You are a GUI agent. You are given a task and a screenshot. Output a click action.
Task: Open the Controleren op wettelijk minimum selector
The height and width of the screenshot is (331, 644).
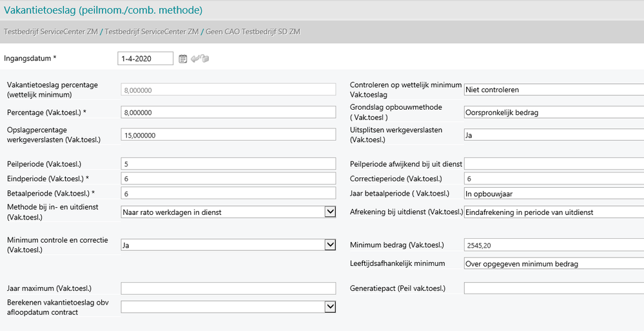click(x=553, y=90)
